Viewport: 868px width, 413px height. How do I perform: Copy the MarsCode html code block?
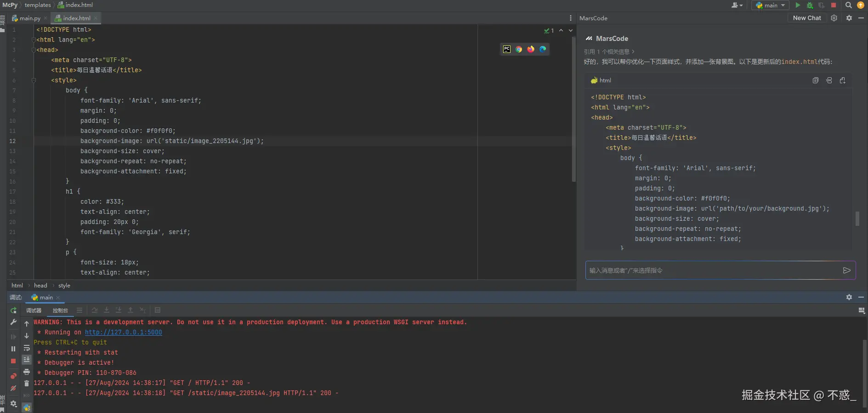point(815,80)
